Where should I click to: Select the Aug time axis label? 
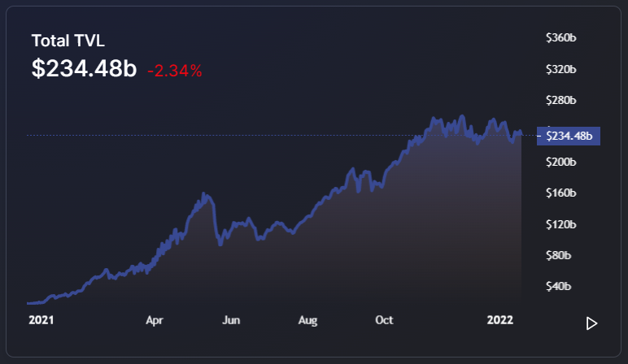[x=307, y=320]
